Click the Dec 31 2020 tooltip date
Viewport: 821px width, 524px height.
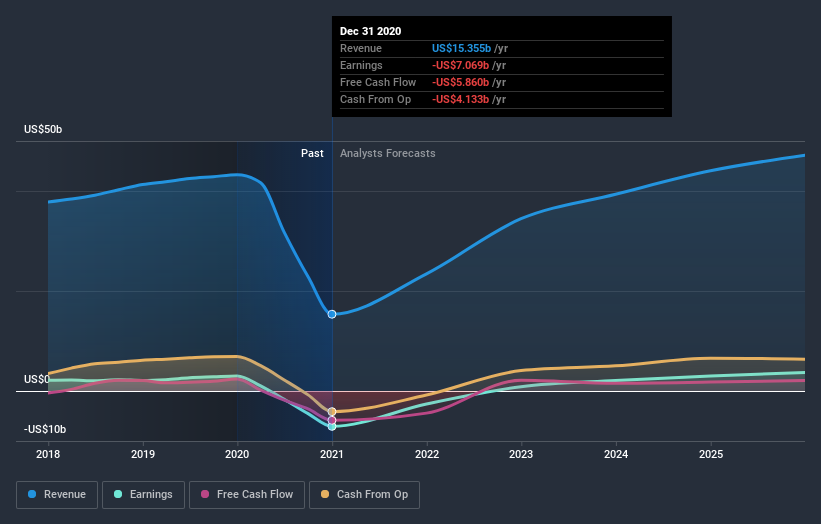(371, 31)
